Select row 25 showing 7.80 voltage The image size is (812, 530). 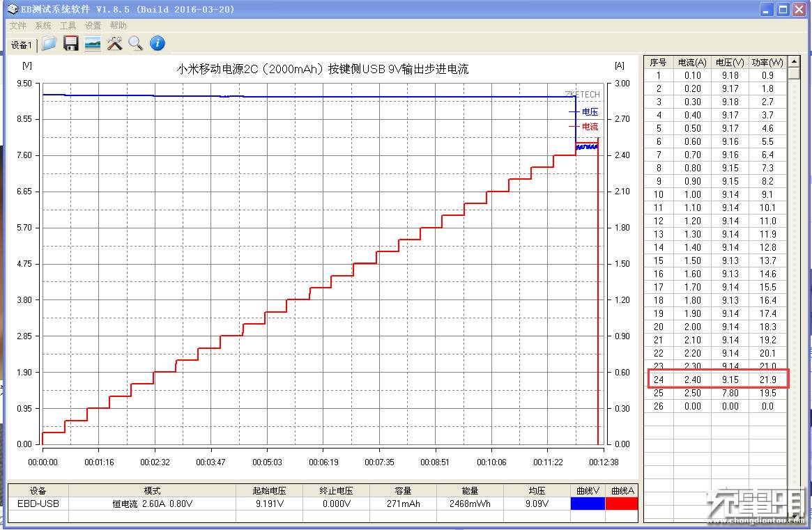pyautogui.click(x=716, y=393)
